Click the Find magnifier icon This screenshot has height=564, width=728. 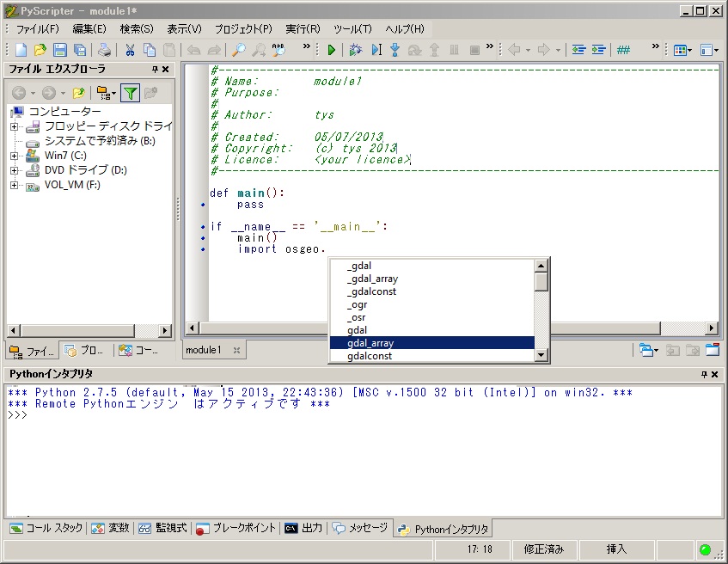click(239, 50)
